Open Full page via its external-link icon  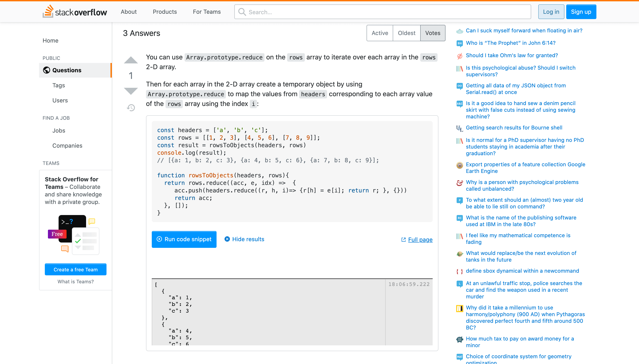click(403, 239)
